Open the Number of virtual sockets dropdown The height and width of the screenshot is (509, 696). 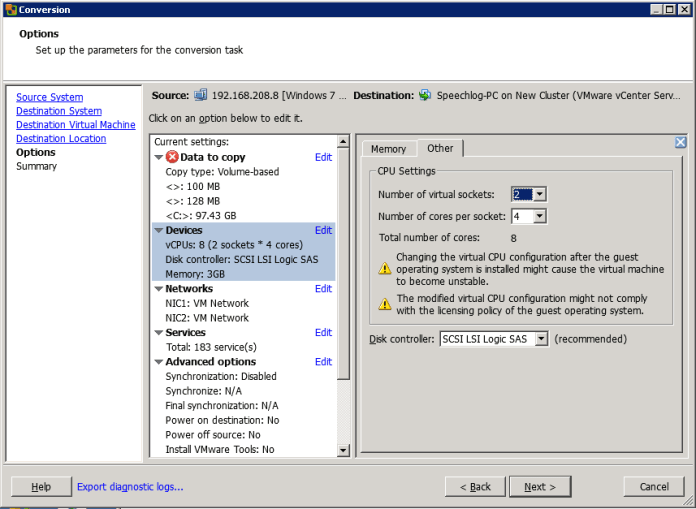click(x=539, y=194)
